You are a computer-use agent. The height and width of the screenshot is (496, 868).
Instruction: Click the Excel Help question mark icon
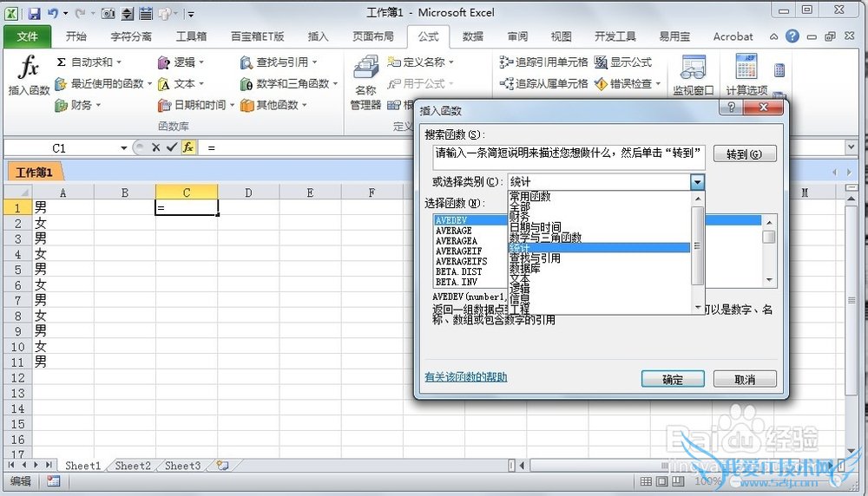click(792, 36)
